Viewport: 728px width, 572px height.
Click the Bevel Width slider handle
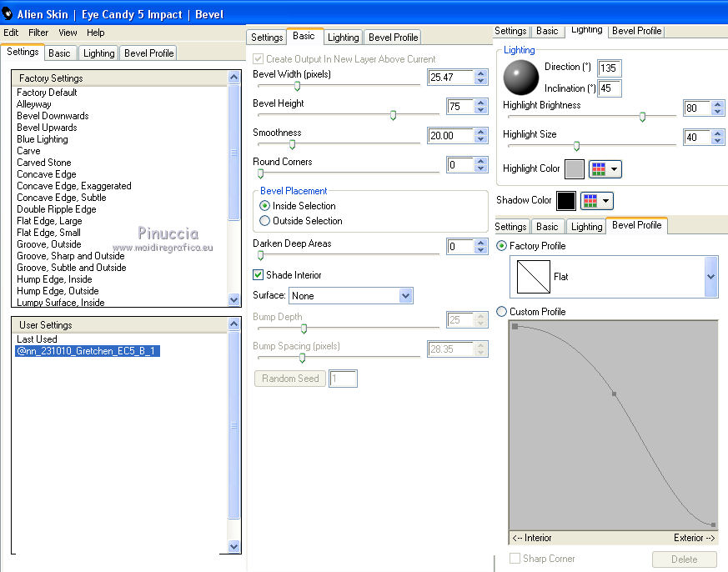pyautogui.click(x=297, y=87)
